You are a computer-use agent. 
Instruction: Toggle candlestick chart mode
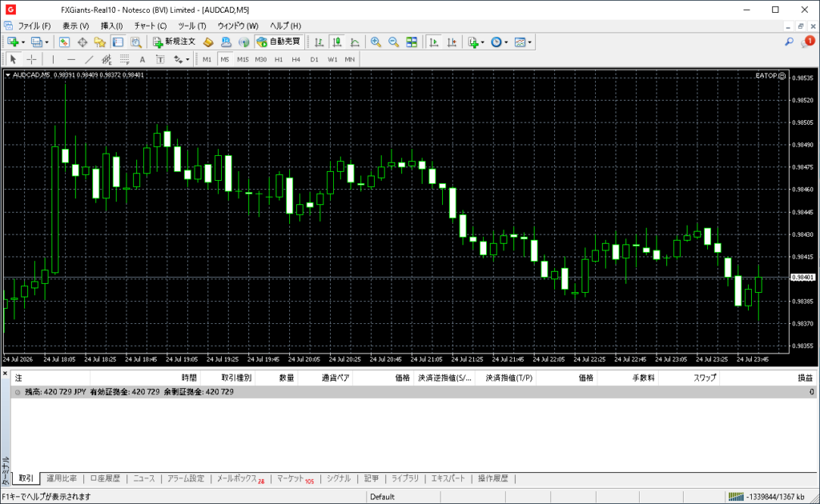point(337,42)
